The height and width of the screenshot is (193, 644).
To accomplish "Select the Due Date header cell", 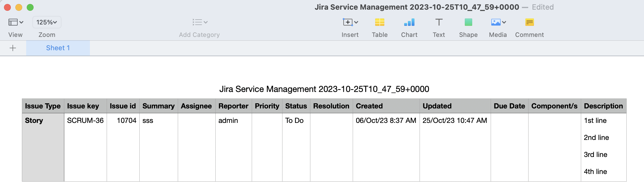I will [x=509, y=106].
